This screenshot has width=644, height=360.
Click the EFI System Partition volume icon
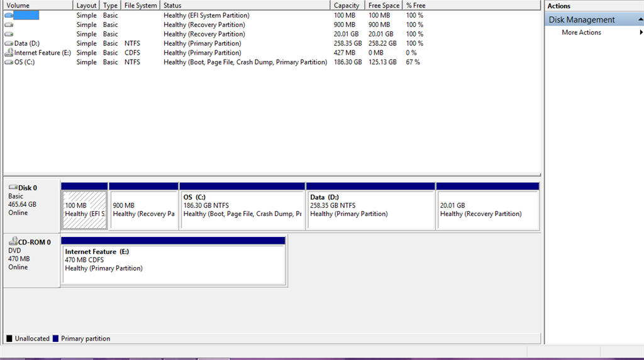pos(9,15)
